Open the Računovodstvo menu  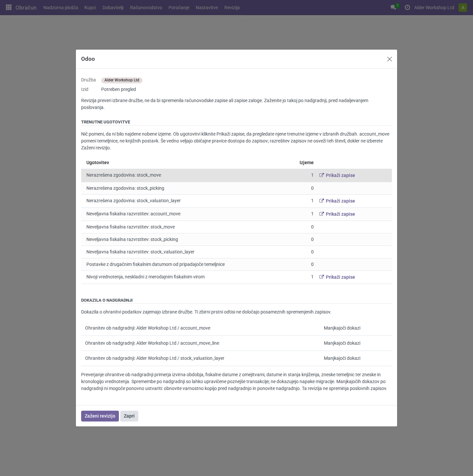click(x=146, y=8)
